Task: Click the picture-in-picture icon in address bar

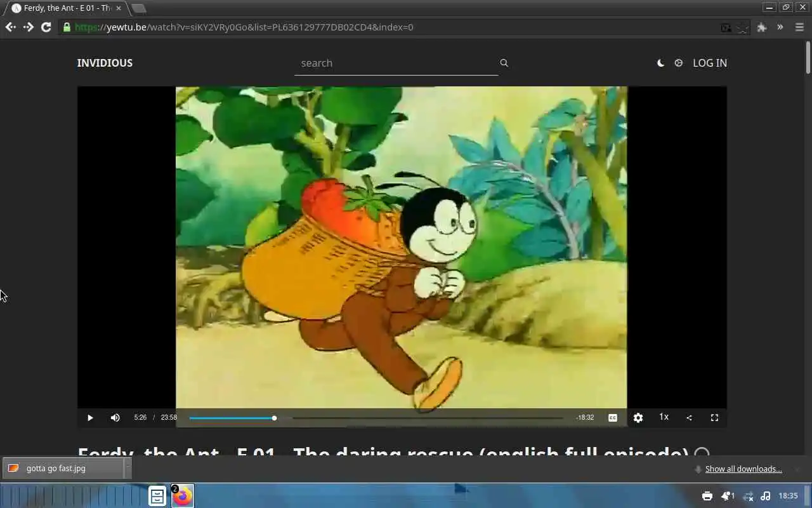Action: 726,27
